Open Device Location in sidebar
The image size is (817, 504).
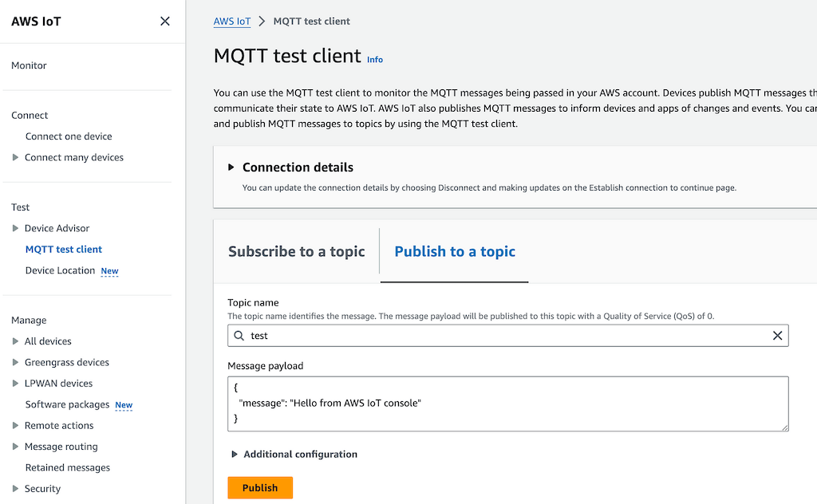60,271
